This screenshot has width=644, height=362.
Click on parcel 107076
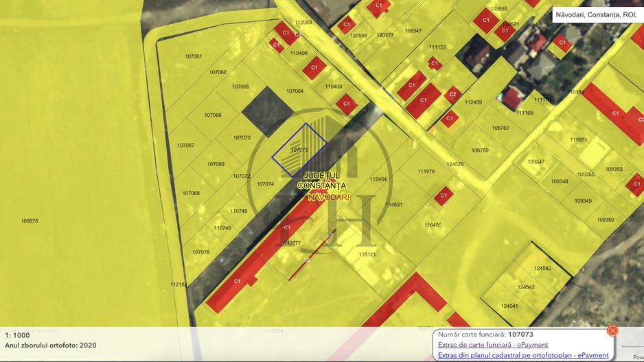200,252
